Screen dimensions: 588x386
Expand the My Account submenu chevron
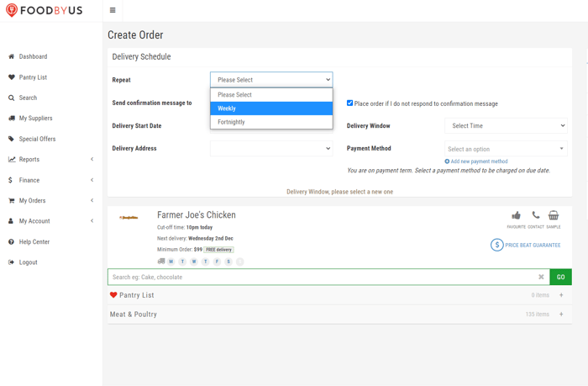pos(92,221)
